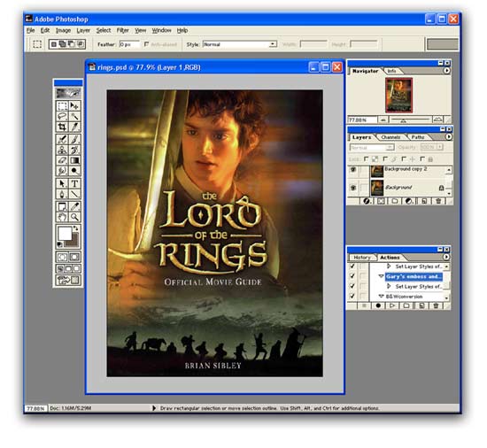
Task: Select the Airbrush tool
Action: [62, 139]
